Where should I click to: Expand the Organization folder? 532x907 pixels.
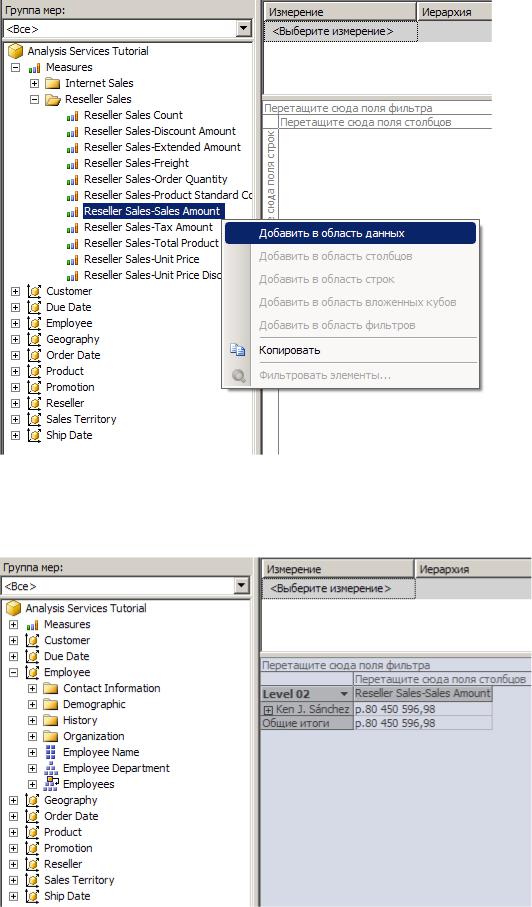point(32,736)
